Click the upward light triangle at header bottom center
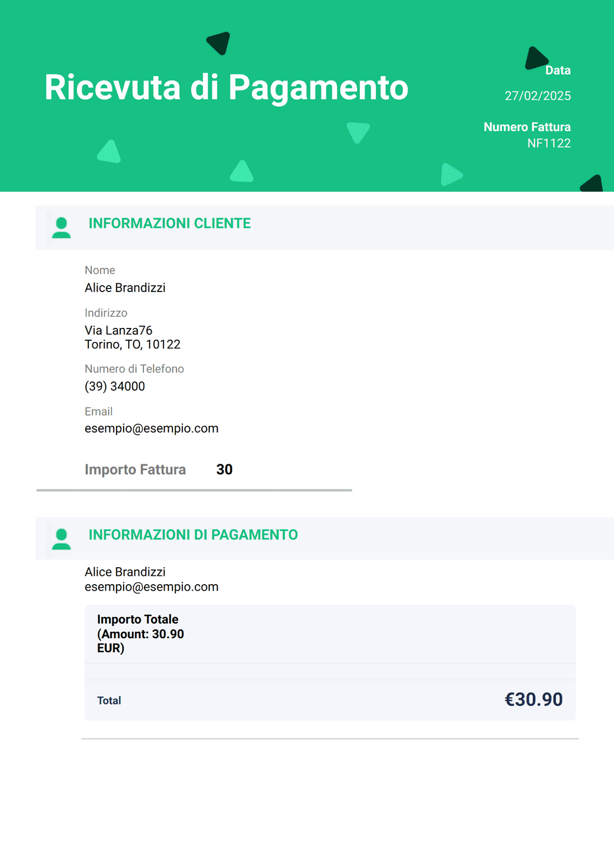 coord(242,171)
